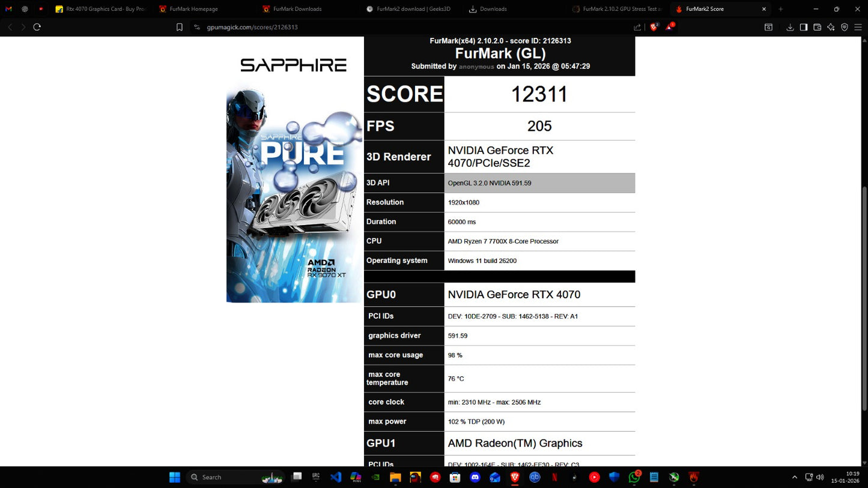The image size is (868, 488).
Task: Open Brave Rewards triangle icon
Action: click(670, 27)
